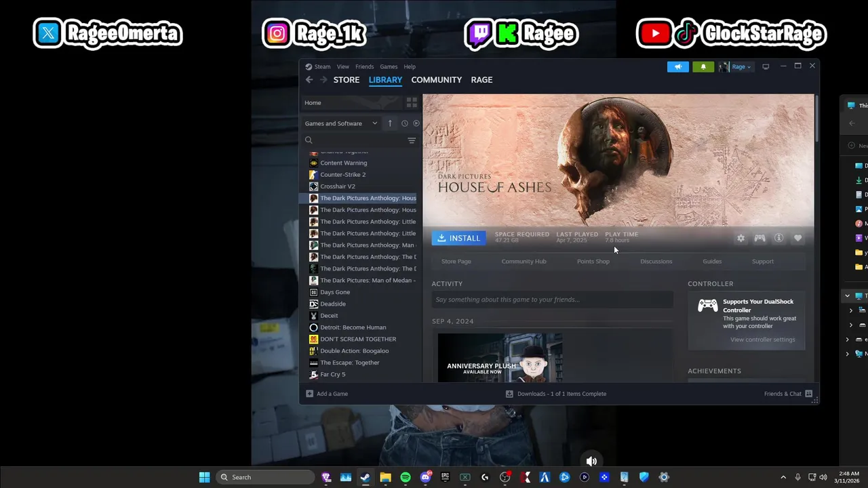Open the Help menu
This screenshot has width=868, height=488.
[x=410, y=66]
